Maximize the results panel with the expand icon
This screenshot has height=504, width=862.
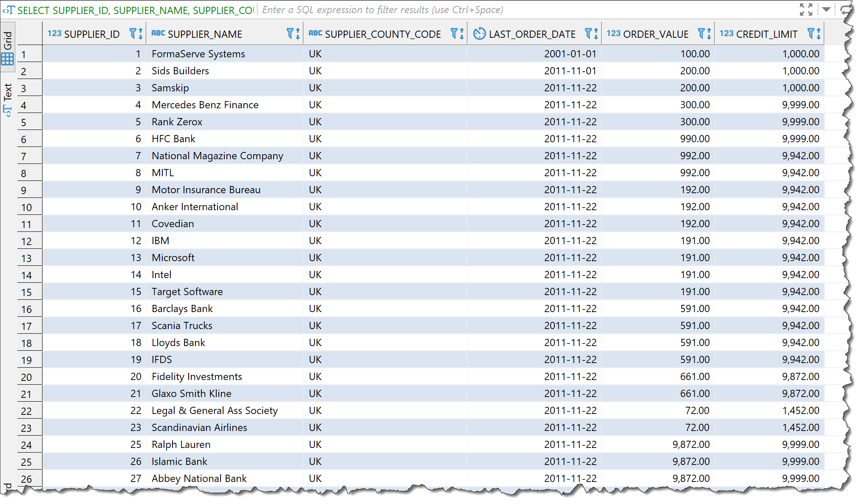pos(805,9)
